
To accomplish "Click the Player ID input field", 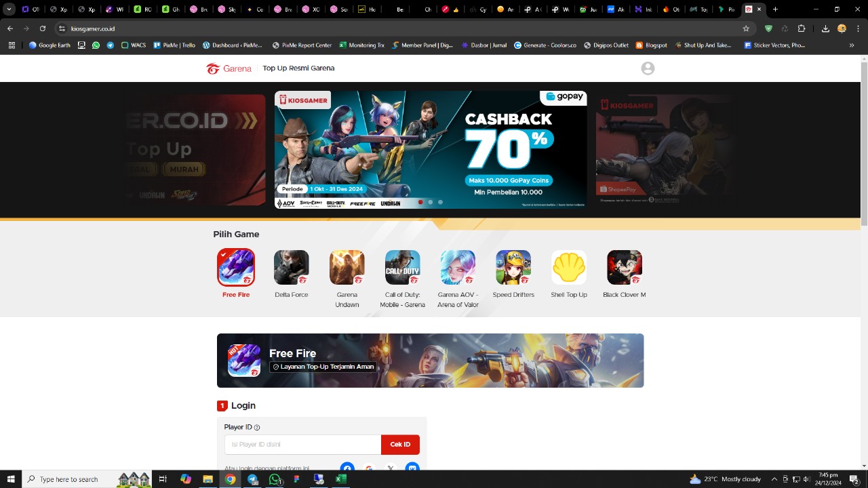I will [302, 445].
